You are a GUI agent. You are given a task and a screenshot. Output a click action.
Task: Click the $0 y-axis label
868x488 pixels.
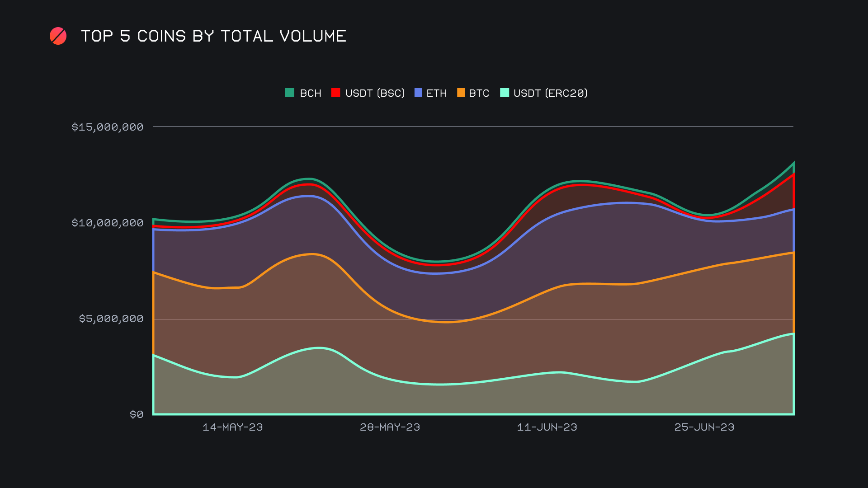point(137,414)
